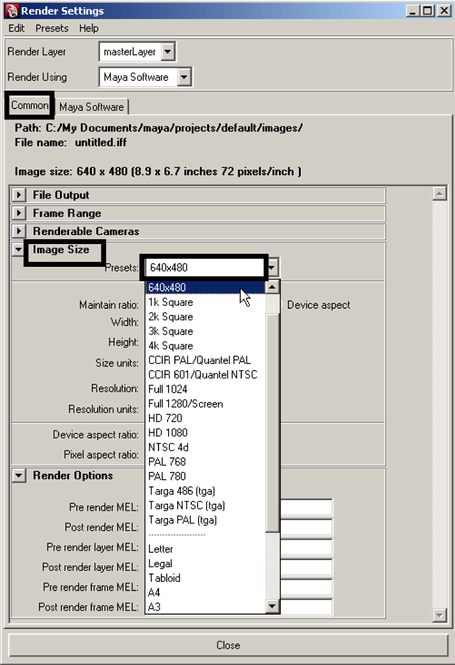
Task: Open the Render Using dropdown arrow
Action: click(184, 77)
